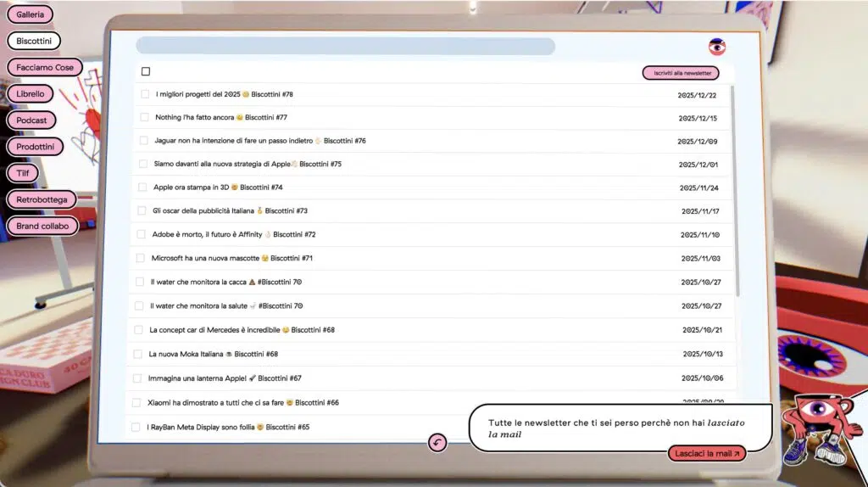Open 'Adobe è morto, il futuro è Affinity'

(234, 234)
